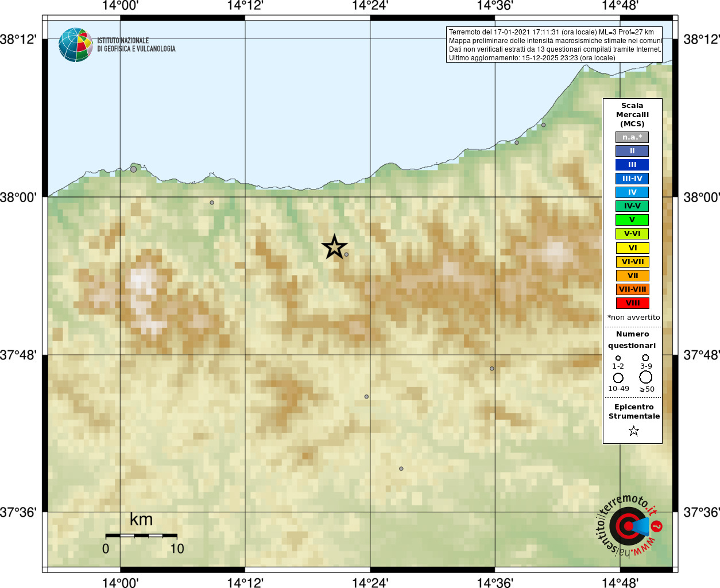
Task: Click the 14°24' longitude label at top
Action: pyautogui.click(x=370, y=6)
